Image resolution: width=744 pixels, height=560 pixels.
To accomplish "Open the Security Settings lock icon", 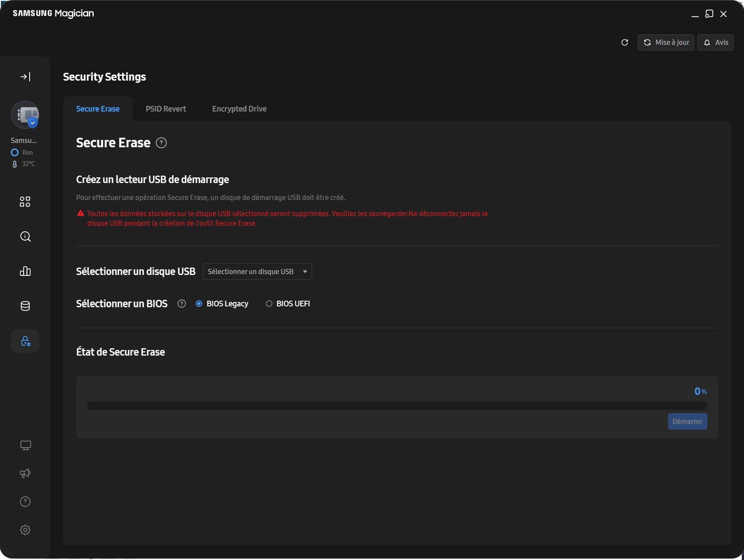I will click(x=25, y=341).
